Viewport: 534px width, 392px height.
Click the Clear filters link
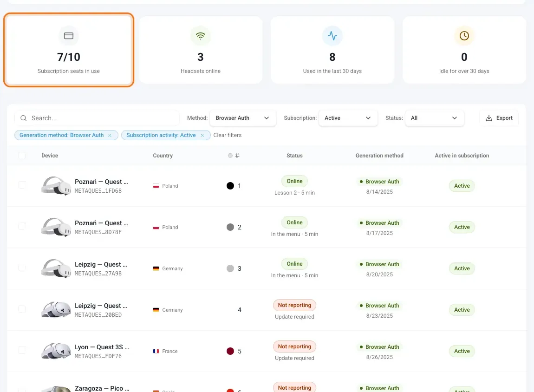point(228,135)
